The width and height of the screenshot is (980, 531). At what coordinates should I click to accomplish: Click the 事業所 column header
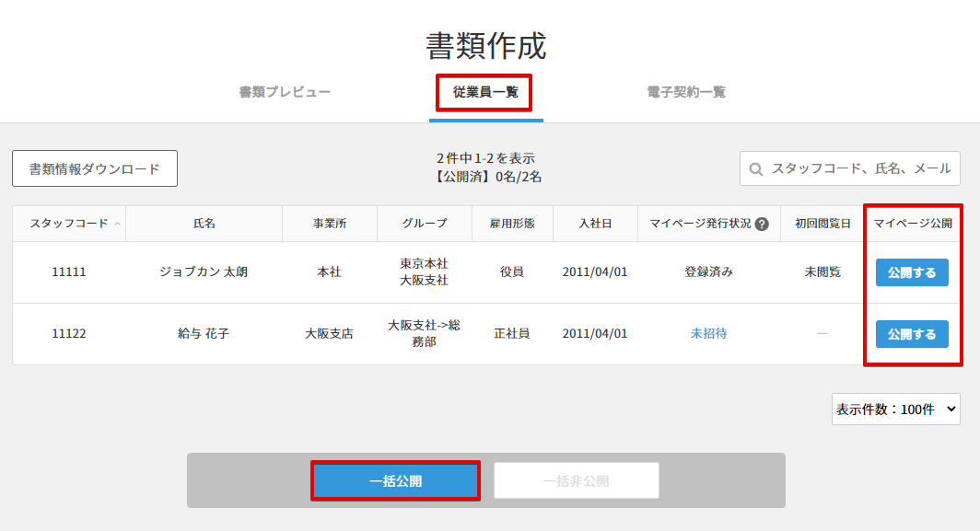330,224
